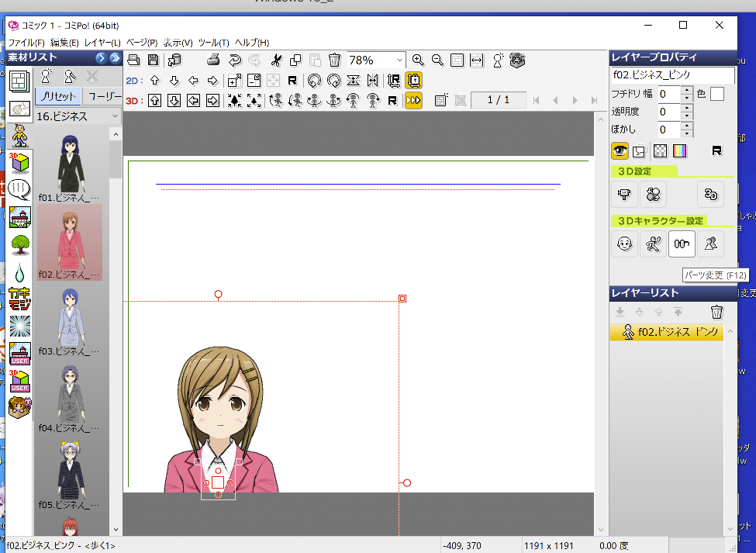Select the f02.ビジネス_ピンク layer entry

coord(667,333)
